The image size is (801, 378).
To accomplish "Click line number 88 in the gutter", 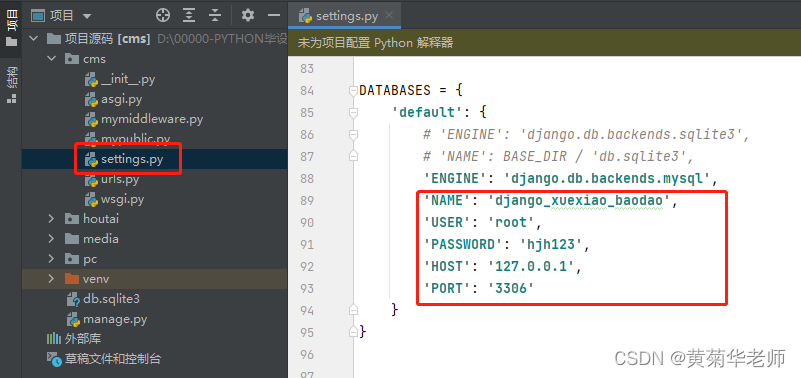I will pos(307,178).
